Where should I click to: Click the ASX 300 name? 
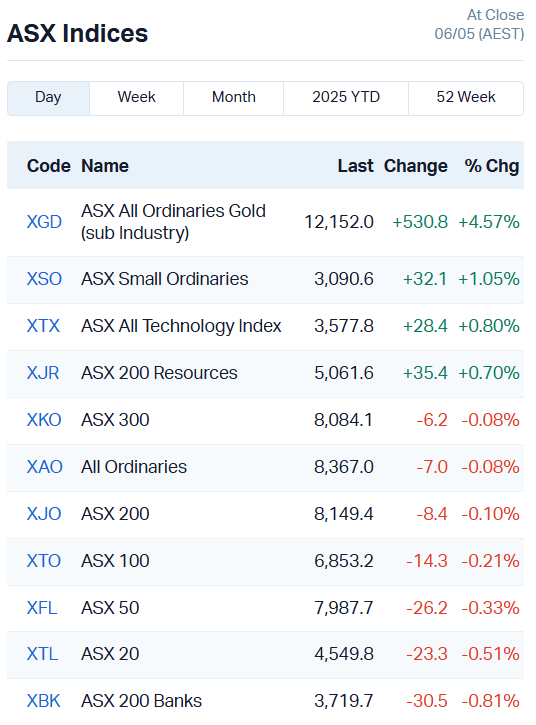pos(115,420)
